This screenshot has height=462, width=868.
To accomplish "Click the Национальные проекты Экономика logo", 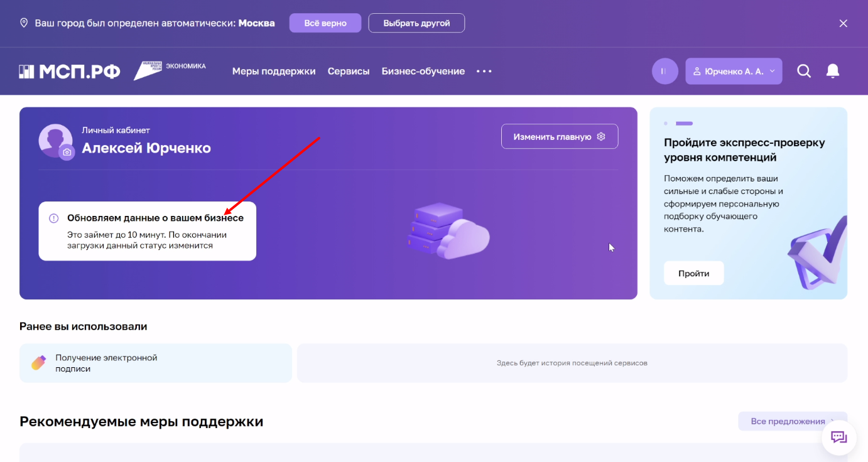I will (170, 70).
